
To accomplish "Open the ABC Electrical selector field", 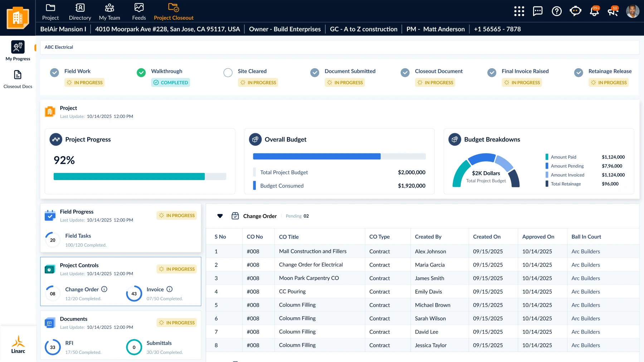I will 340,47.
